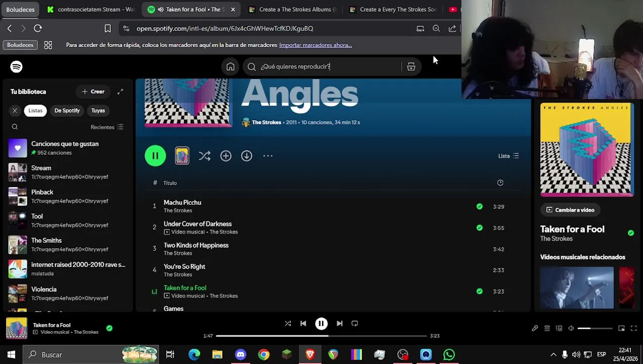Screen dimensions: 643x364
Task: Expand Tu biblioteca with the arrows icon
Action: pos(120,92)
